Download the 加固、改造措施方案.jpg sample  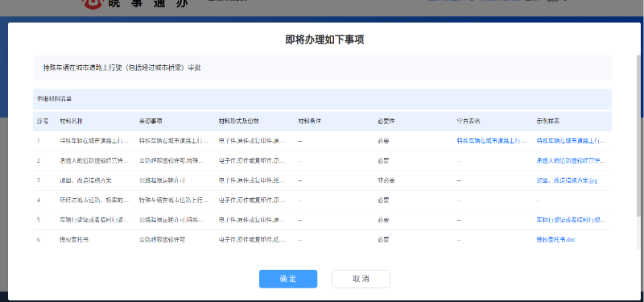click(x=567, y=180)
